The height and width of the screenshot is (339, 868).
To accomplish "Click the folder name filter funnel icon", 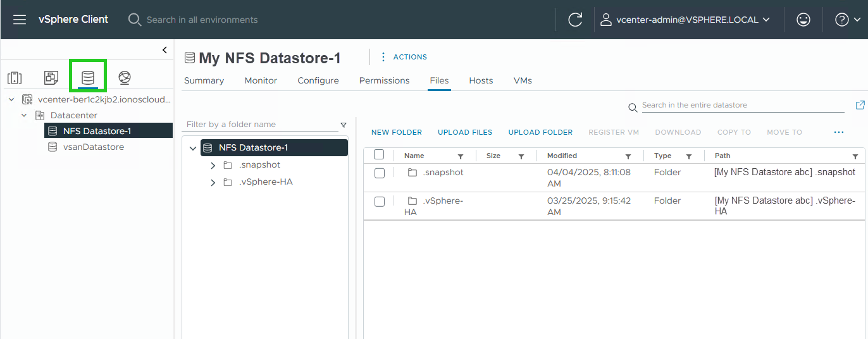I will coord(344,125).
